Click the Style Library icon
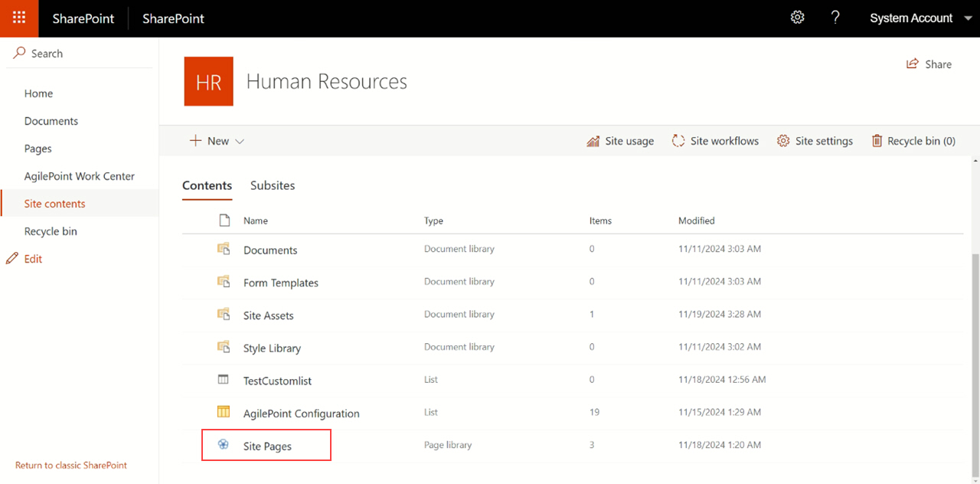 (x=224, y=347)
